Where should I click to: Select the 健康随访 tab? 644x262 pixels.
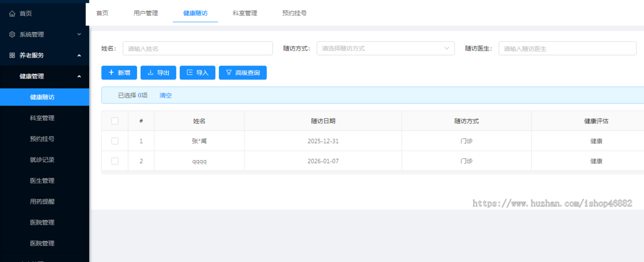click(195, 13)
